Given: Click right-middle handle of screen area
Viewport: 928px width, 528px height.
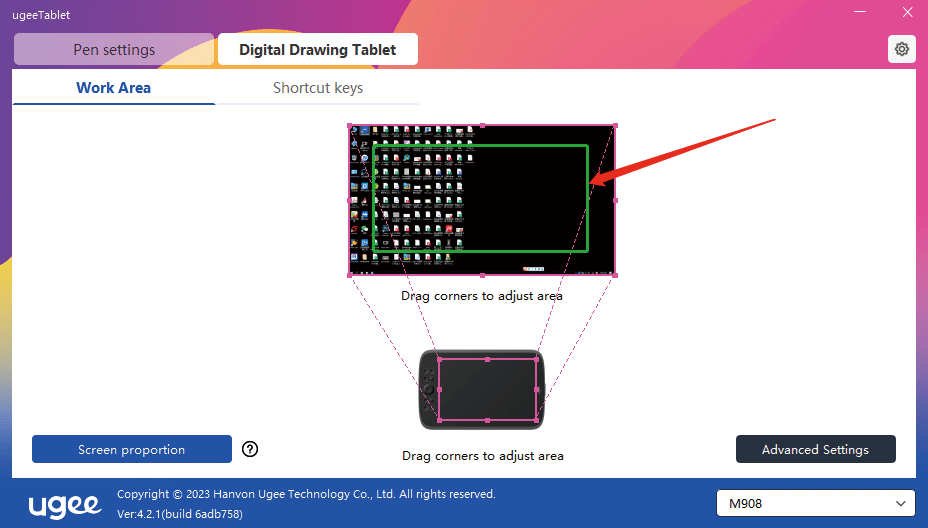Looking at the screenshot, I should pos(616,200).
